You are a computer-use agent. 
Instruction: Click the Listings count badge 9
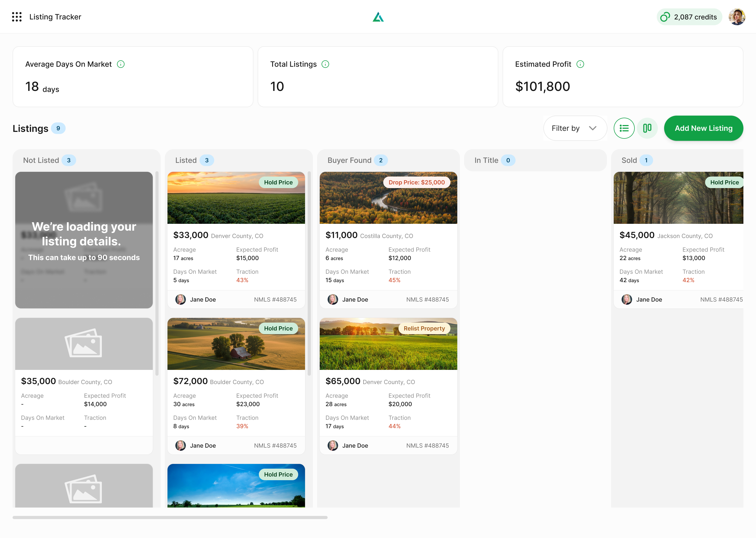tap(58, 128)
